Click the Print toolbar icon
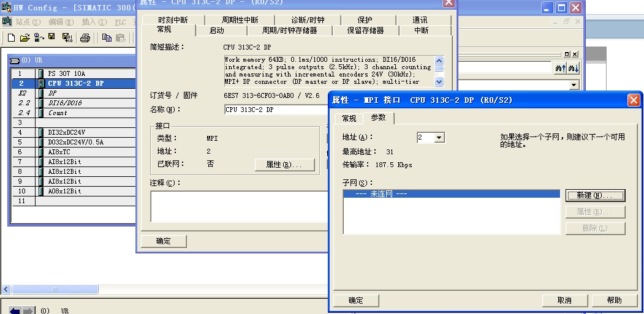Viewport: 644px width, 314px height. [x=85, y=38]
